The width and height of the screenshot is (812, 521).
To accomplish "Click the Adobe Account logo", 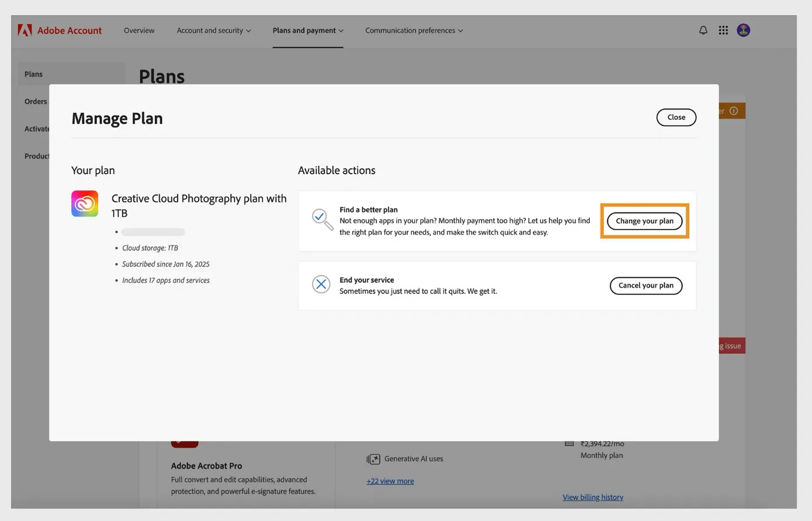I will click(58, 30).
